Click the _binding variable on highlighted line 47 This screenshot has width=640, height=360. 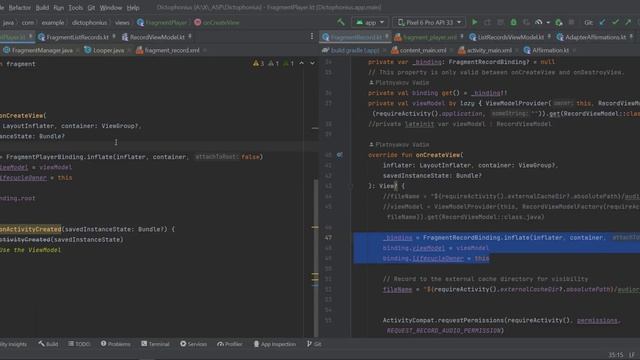point(398,238)
